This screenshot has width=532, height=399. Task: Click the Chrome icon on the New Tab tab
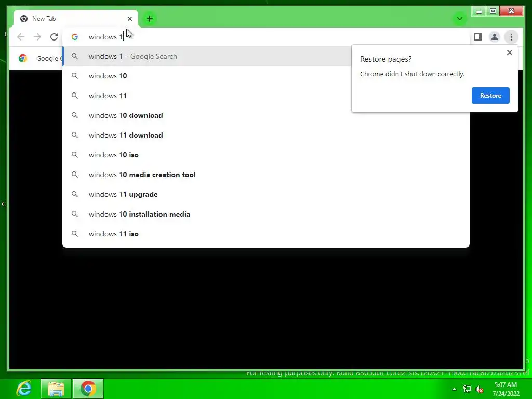(24, 19)
